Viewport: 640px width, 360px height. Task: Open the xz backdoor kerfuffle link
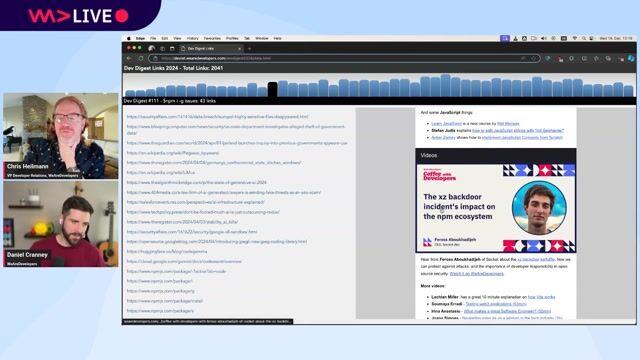[536, 260]
